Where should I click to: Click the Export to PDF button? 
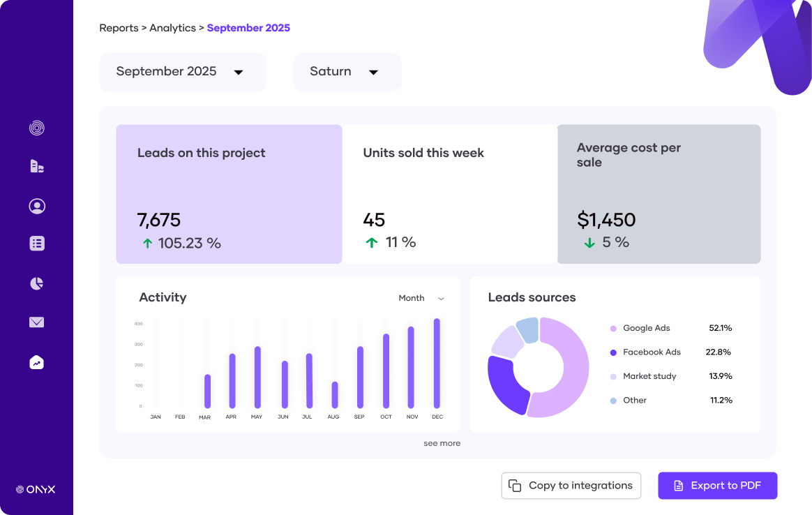point(717,485)
